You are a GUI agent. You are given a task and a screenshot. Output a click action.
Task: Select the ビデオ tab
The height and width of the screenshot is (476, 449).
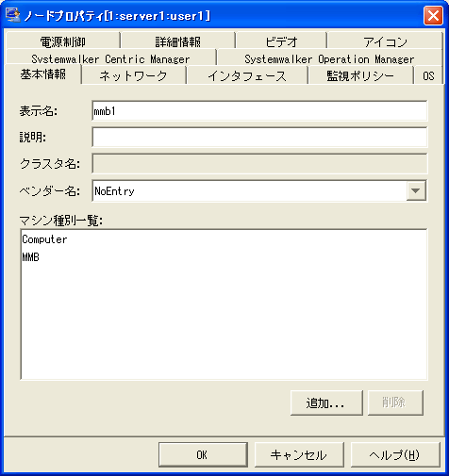[281, 41]
